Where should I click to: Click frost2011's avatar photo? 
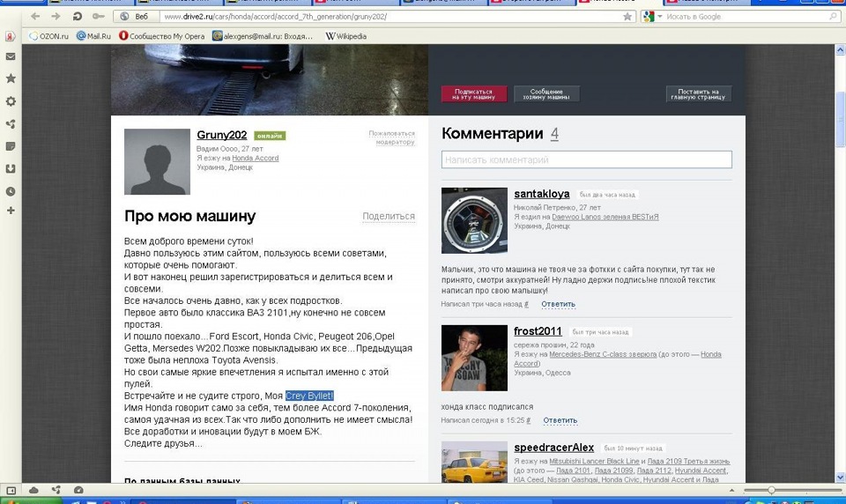point(474,358)
